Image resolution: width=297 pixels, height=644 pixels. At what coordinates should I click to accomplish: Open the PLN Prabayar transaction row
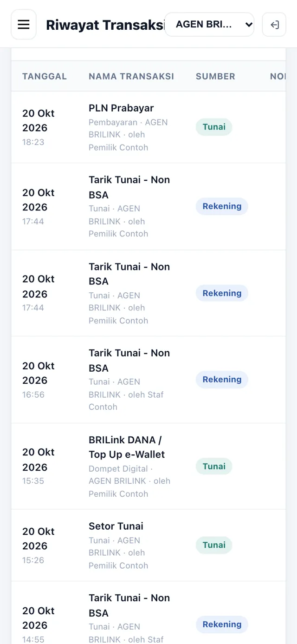tap(148, 127)
